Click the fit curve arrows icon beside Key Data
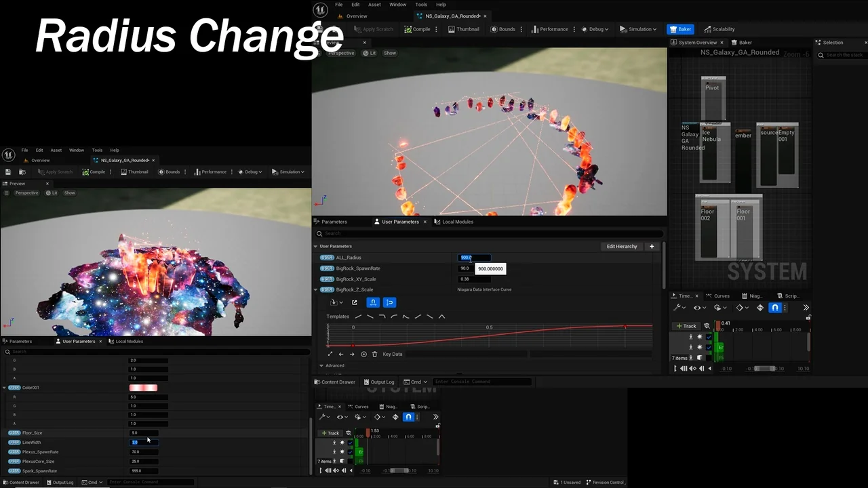868x488 pixels. click(330, 354)
